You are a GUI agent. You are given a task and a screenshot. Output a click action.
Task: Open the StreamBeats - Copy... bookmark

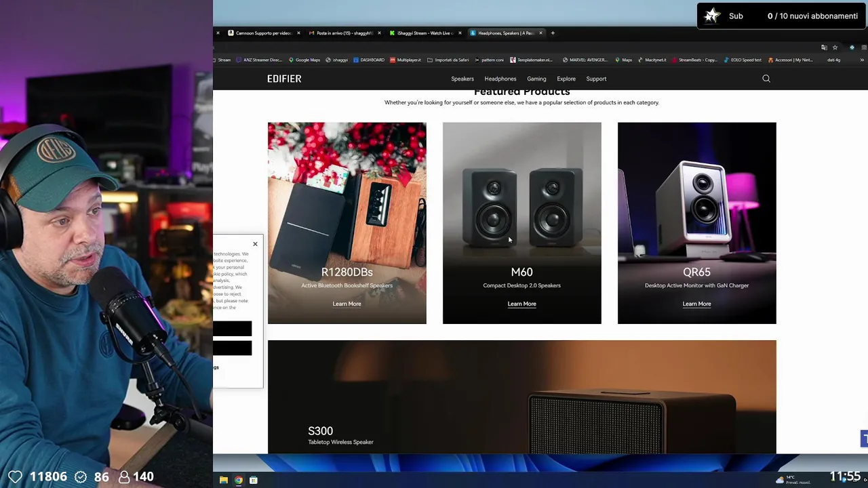pos(694,60)
